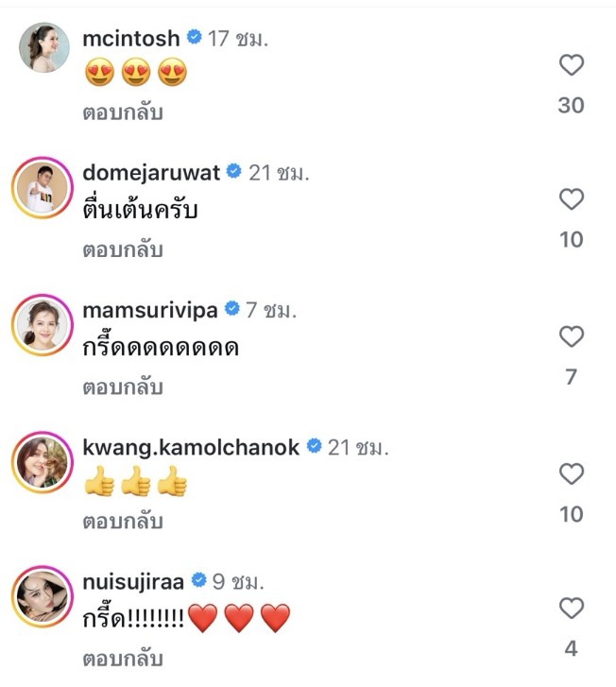Click verified badge next to mcintosh
Viewport: 616px width, 687px height.
[194, 37]
